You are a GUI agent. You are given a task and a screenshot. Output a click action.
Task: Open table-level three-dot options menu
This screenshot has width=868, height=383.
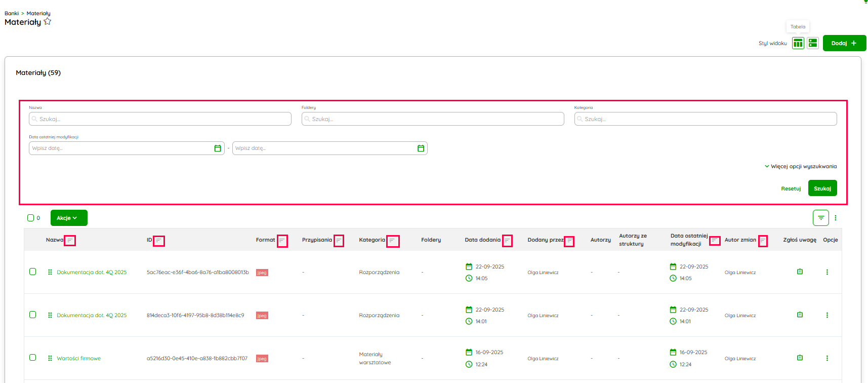click(x=836, y=218)
